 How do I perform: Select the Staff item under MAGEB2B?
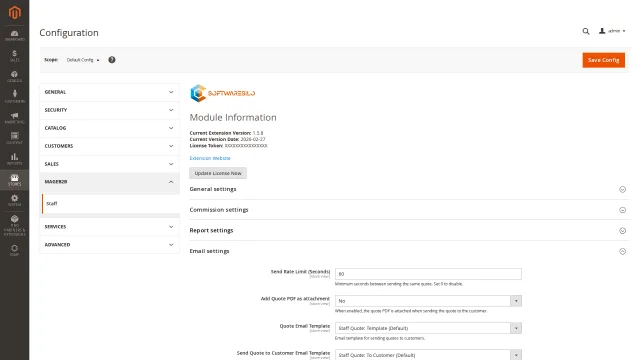pyautogui.click(x=110, y=204)
